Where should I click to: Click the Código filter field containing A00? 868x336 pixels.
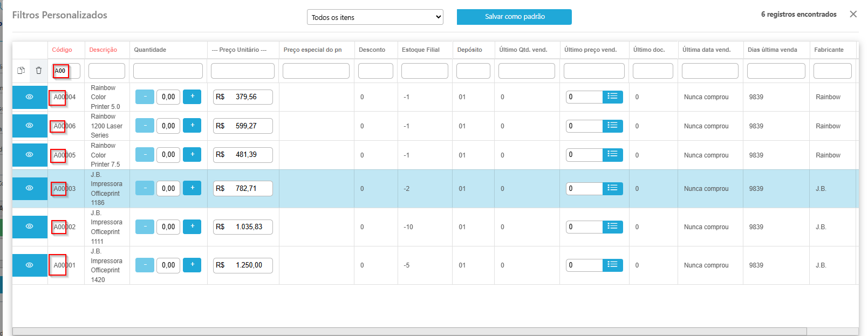click(66, 71)
